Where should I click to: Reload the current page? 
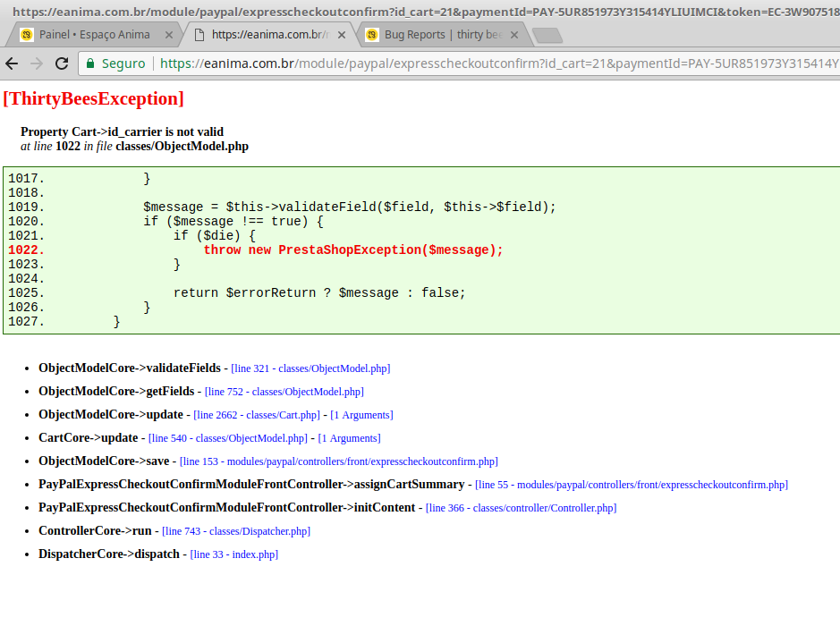point(62,63)
